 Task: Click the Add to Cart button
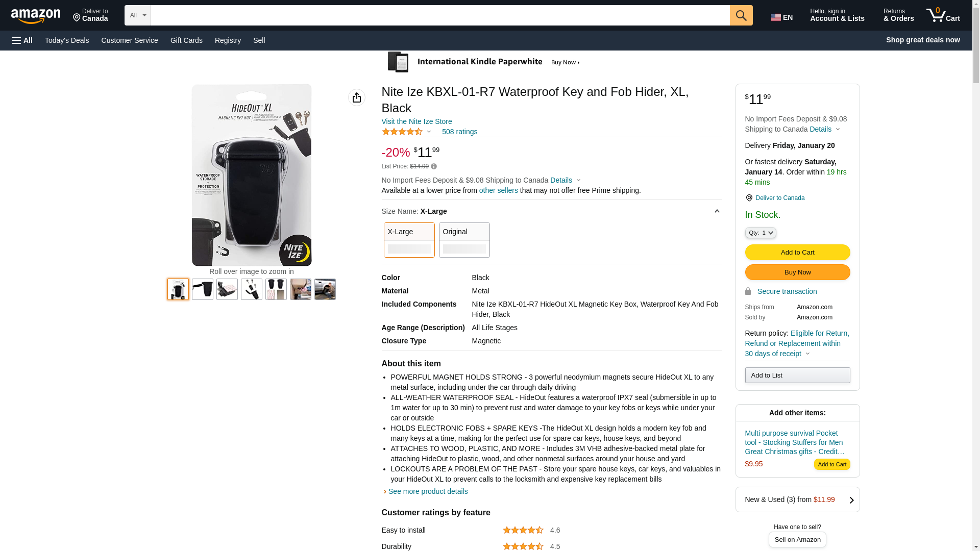point(797,252)
